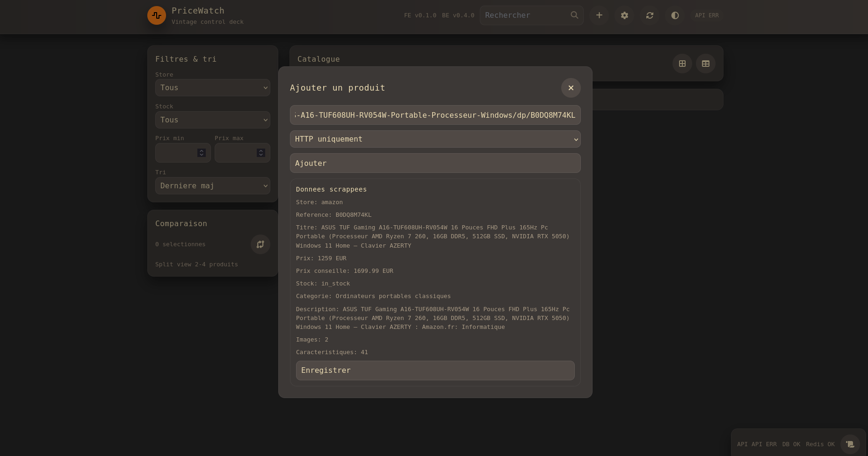Toggle the theme contrast icon
The height and width of the screenshot is (456, 868).
click(675, 15)
